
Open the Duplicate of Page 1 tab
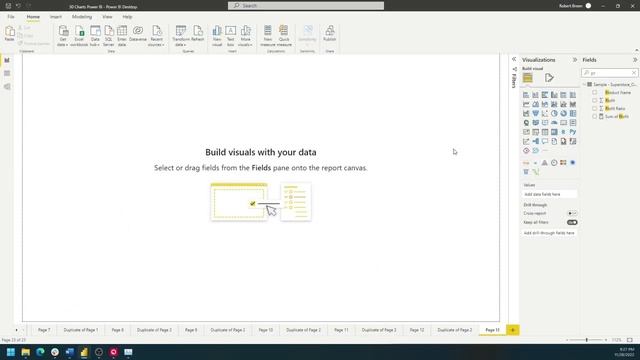[81, 330]
